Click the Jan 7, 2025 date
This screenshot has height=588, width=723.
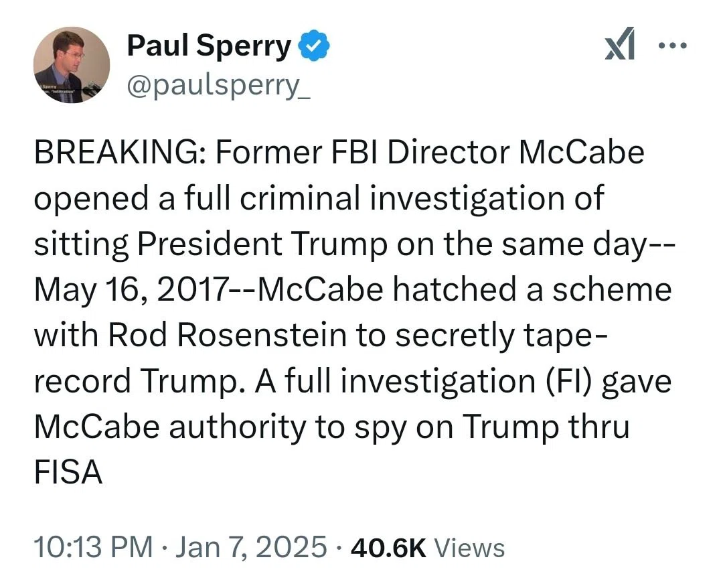(x=251, y=547)
